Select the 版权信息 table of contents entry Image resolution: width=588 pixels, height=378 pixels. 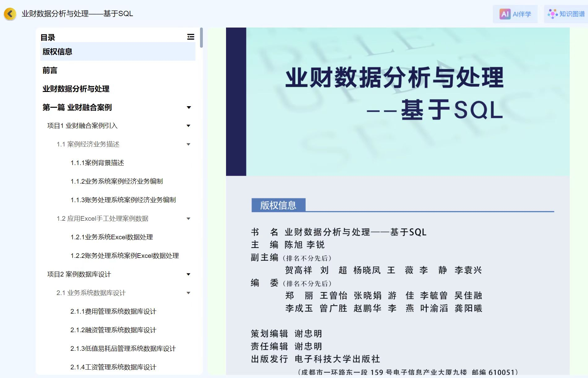pos(57,52)
